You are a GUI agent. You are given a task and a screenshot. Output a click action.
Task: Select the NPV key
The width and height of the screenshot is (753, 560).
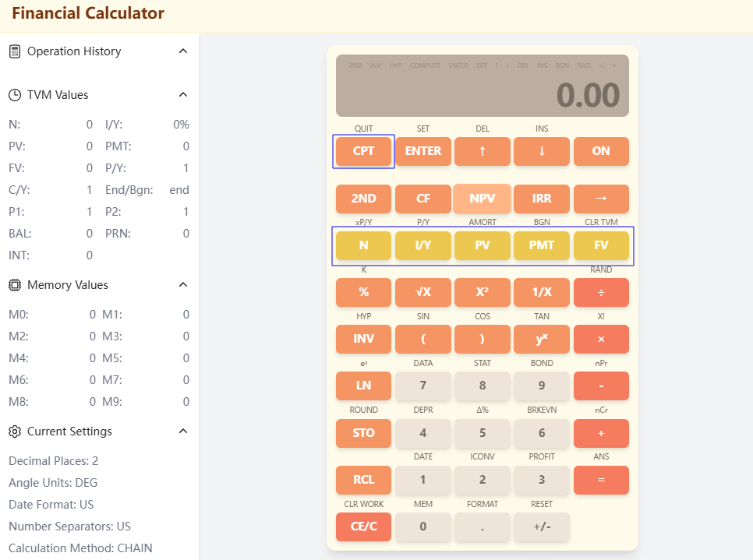pyautogui.click(x=483, y=199)
